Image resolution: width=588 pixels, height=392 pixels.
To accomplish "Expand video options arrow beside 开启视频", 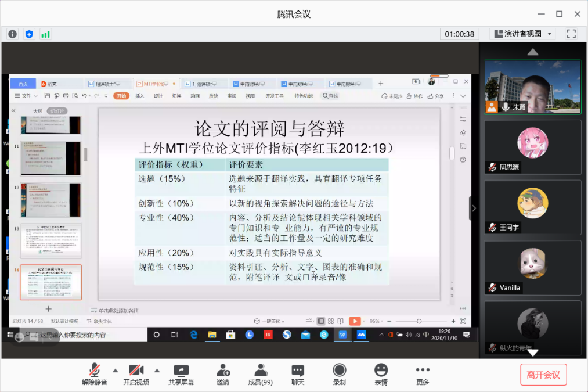I will tap(157, 370).
